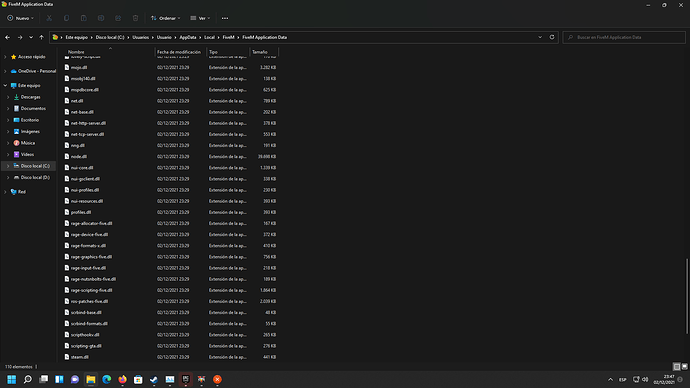Click the Nuevo button

point(20,18)
